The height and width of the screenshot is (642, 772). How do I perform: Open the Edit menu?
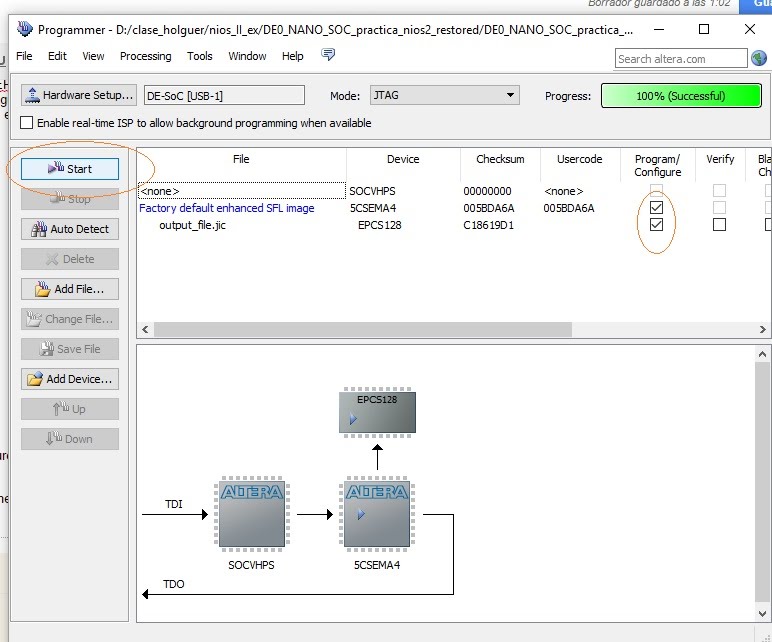click(x=57, y=56)
